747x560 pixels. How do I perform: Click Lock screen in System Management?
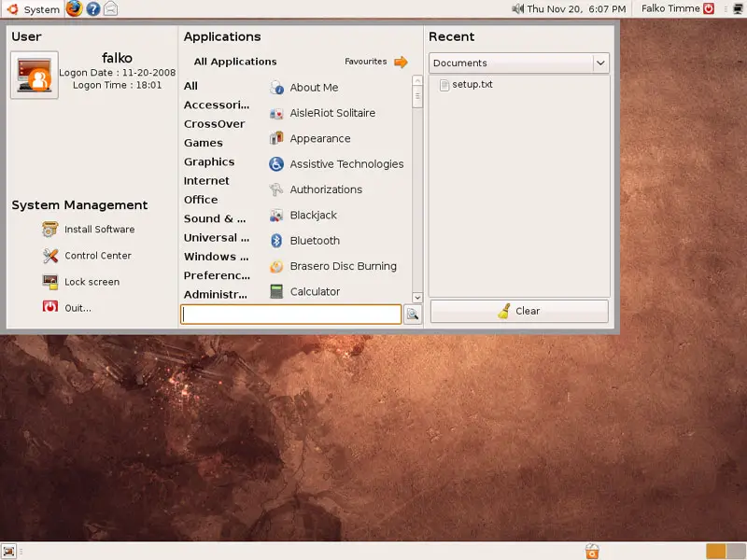92,282
